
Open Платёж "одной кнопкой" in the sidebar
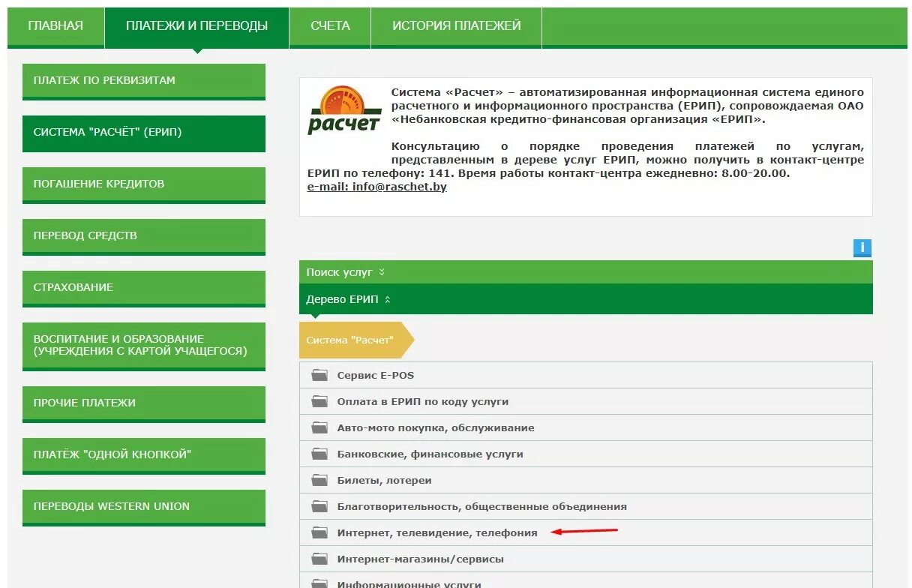pyautogui.click(x=144, y=456)
